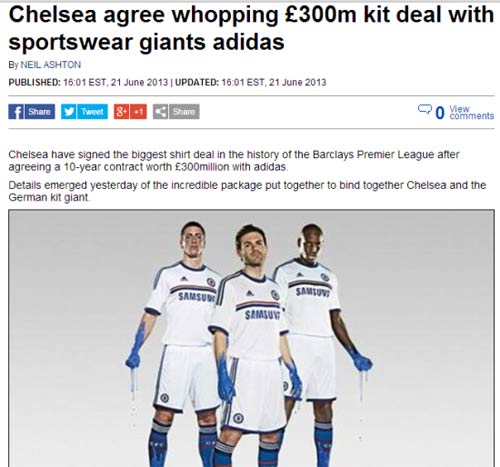
Task: Click the Chelsea adidas kit deal headline
Action: click(x=251, y=28)
